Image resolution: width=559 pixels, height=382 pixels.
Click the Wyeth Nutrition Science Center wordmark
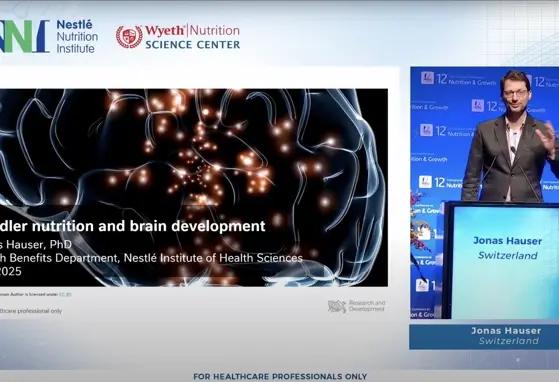pos(193,37)
